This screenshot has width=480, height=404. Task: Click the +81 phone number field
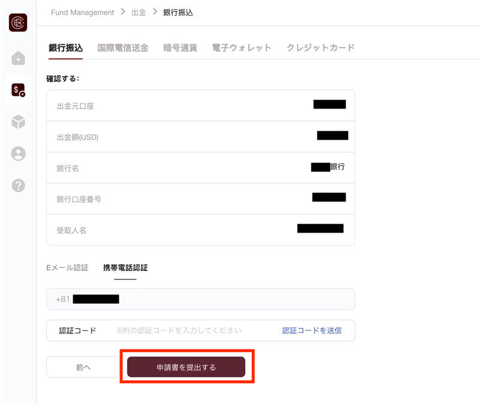200,299
